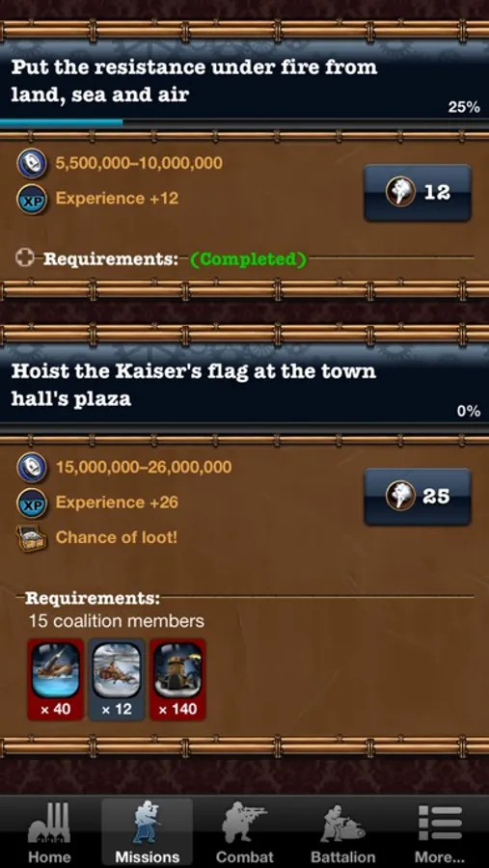Tap the Put the resistance under fire title
The image size is (489, 868).
tap(194, 81)
